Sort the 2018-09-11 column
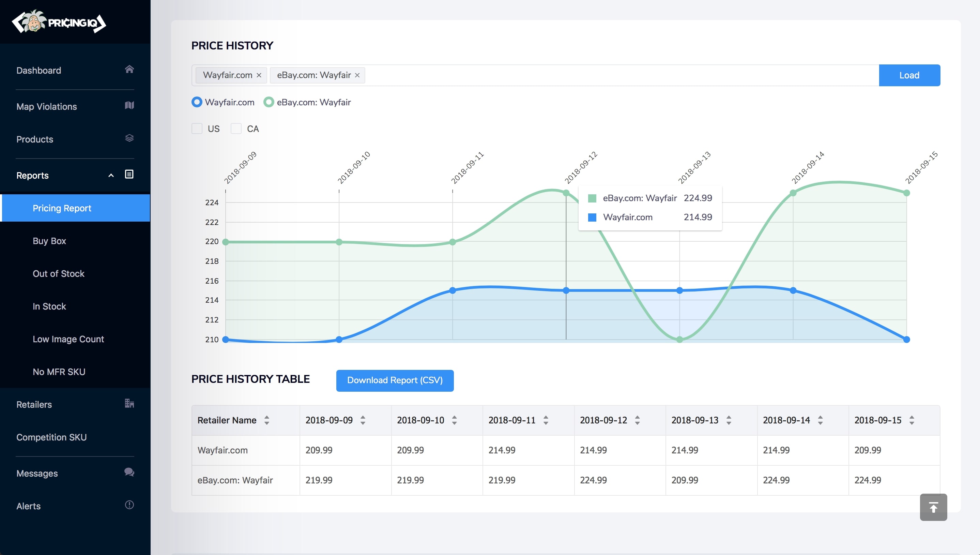 pyautogui.click(x=546, y=420)
